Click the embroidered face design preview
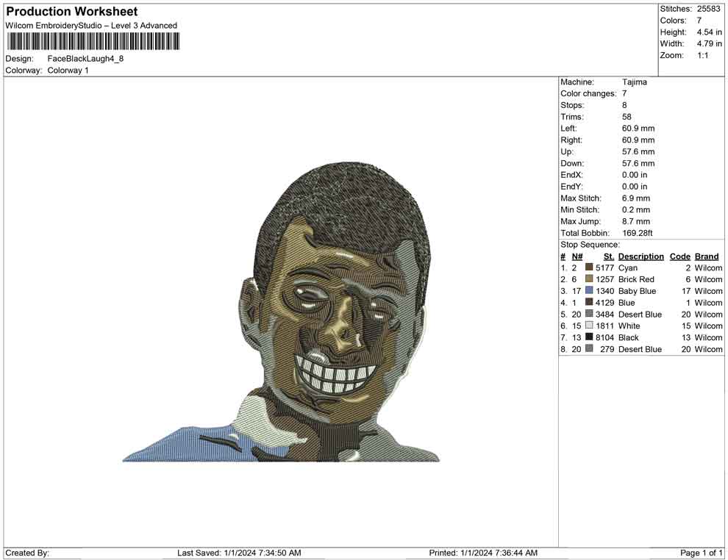 [281, 312]
